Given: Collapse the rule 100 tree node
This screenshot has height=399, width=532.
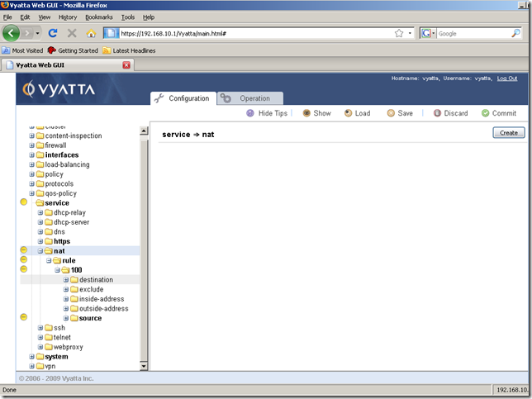Looking at the screenshot, I should [58, 270].
